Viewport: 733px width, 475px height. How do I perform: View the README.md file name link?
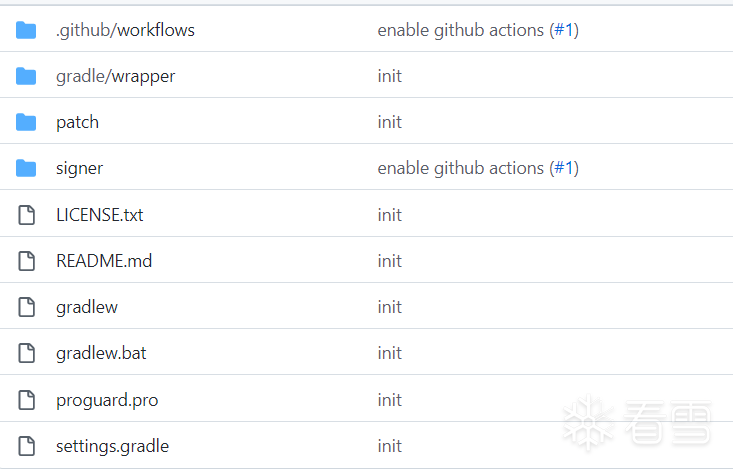click(104, 261)
